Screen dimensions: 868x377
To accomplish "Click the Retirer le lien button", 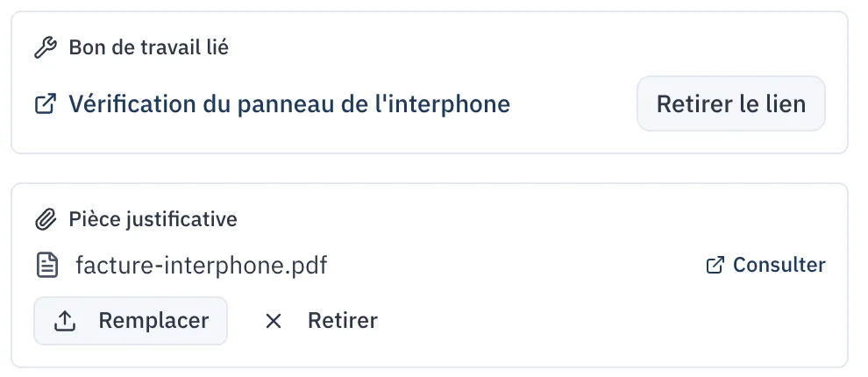I will 730,103.
